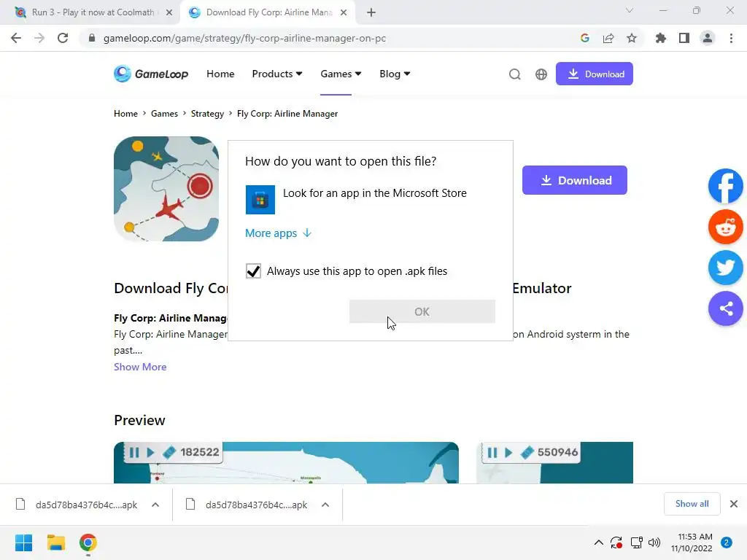
Task: Click the share page icon in address bar
Action: (608, 38)
